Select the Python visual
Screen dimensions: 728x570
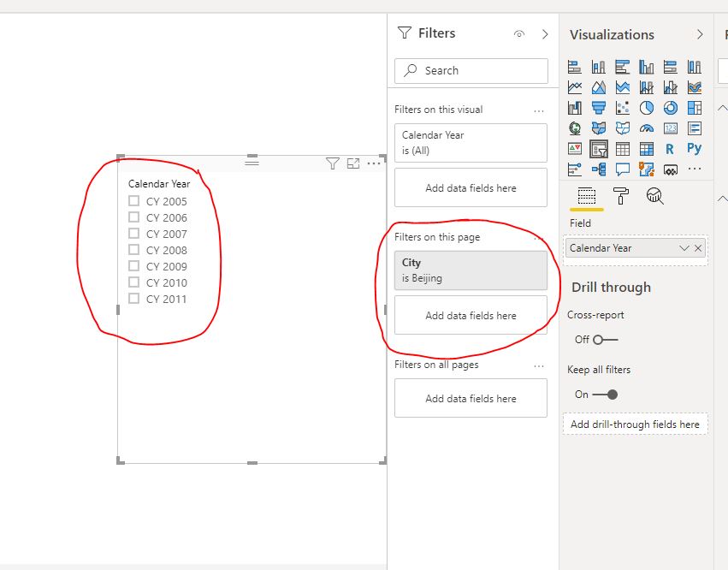tap(695, 149)
